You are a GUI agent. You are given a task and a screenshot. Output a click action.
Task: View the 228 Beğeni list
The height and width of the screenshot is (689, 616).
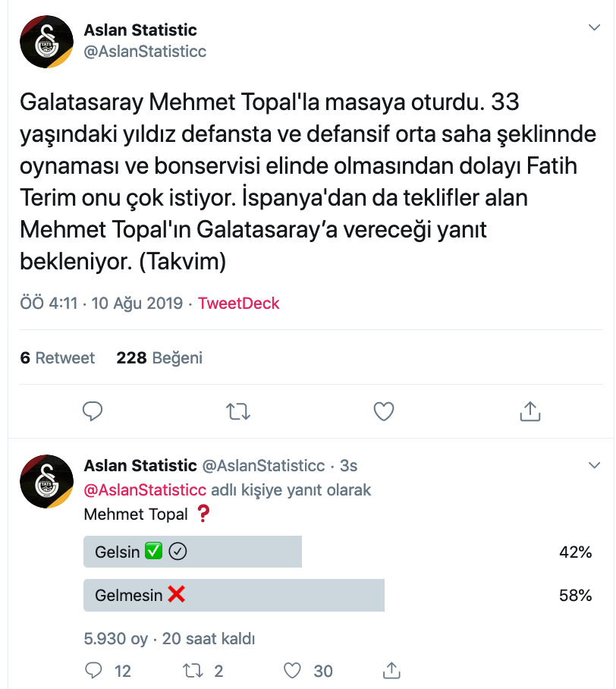pyautogui.click(x=159, y=357)
